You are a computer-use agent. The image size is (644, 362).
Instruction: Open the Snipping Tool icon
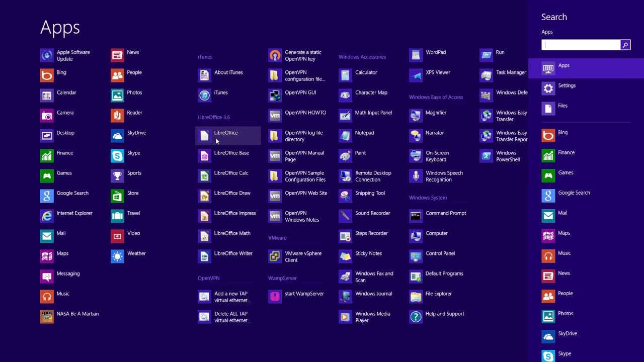345,196
